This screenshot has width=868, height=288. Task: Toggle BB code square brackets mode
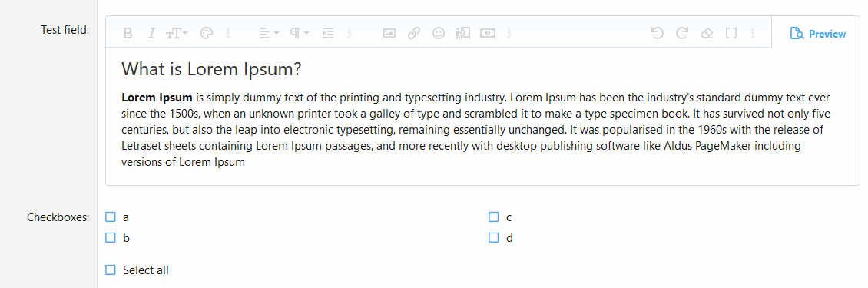(731, 33)
